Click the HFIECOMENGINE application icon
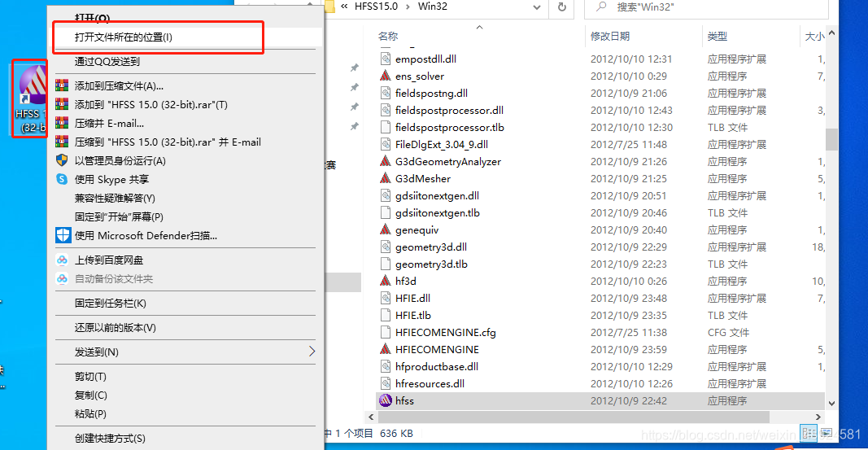The width and height of the screenshot is (868, 450). 386,349
